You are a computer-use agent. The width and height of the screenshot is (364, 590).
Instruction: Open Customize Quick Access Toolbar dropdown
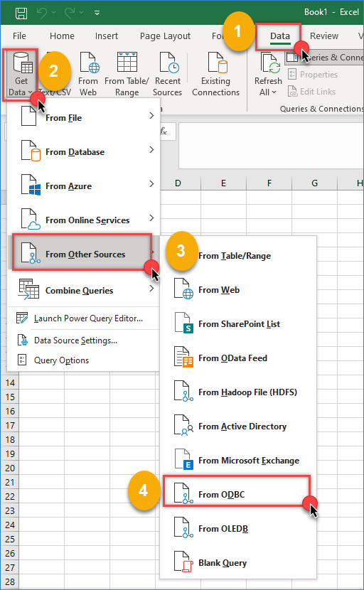coord(97,13)
